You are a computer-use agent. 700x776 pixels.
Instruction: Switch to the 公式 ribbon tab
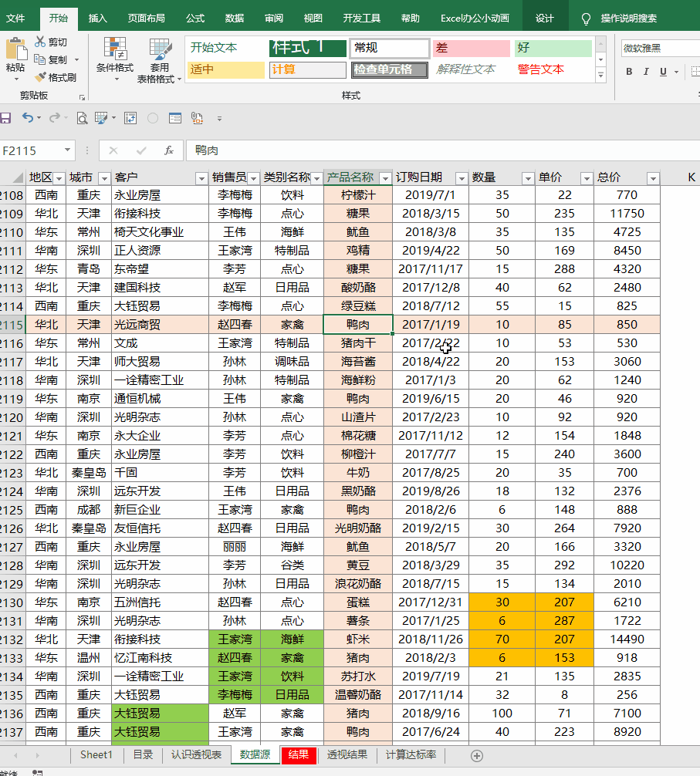coord(195,19)
